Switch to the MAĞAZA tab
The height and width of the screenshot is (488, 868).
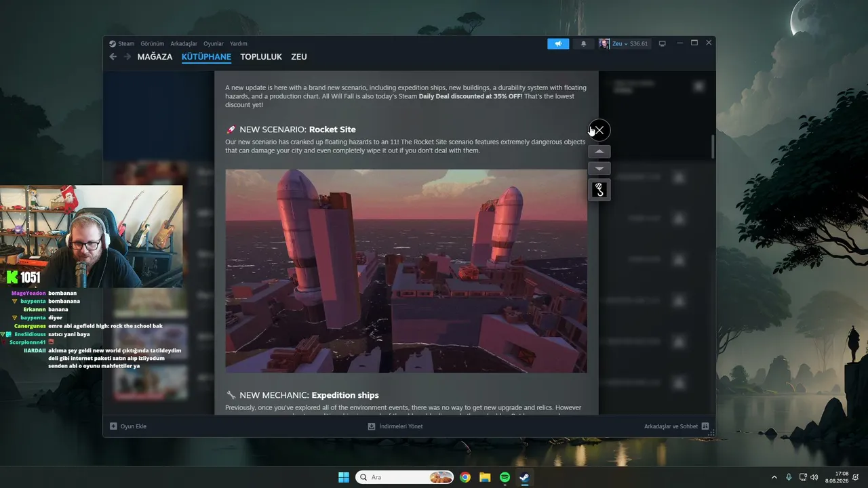155,57
